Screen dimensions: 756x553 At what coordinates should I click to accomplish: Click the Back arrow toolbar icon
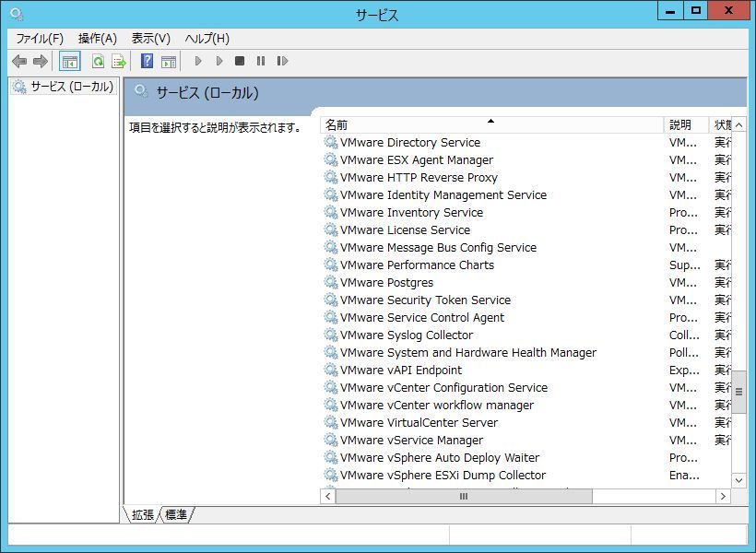(19, 61)
